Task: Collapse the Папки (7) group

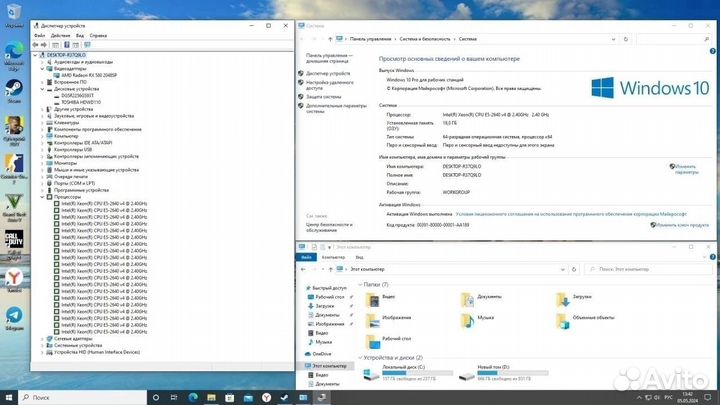Action: coord(360,285)
